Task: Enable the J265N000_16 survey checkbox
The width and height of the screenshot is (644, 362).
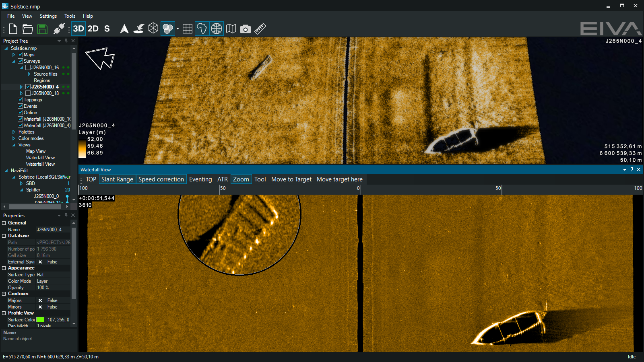Action: point(28,68)
